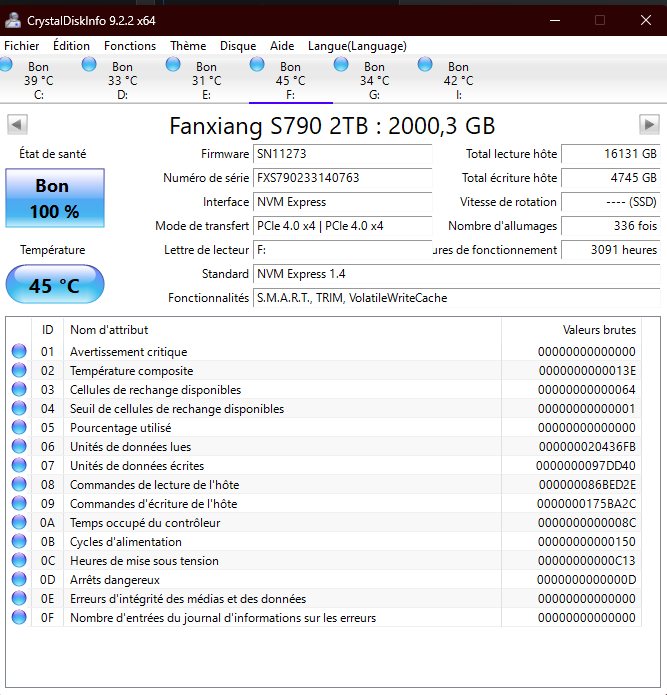Open the Disque menu
Viewport: 667px width, 695px height.
pos(238,46)
